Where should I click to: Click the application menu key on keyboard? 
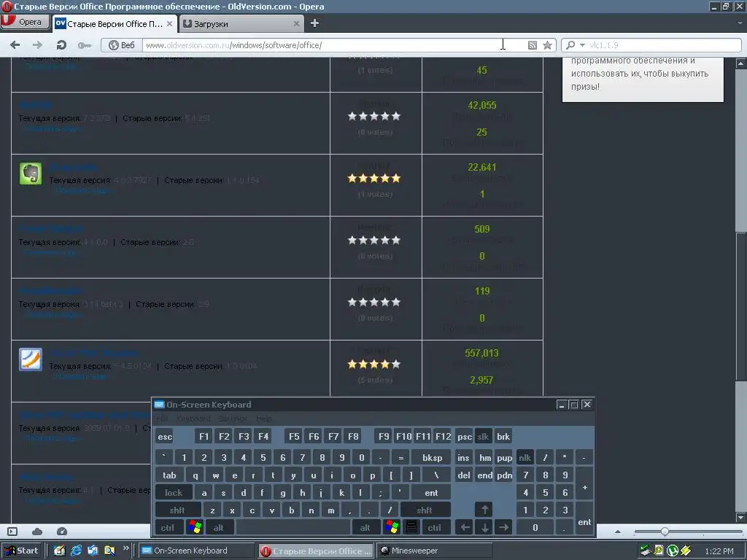(x=411, y=527)
